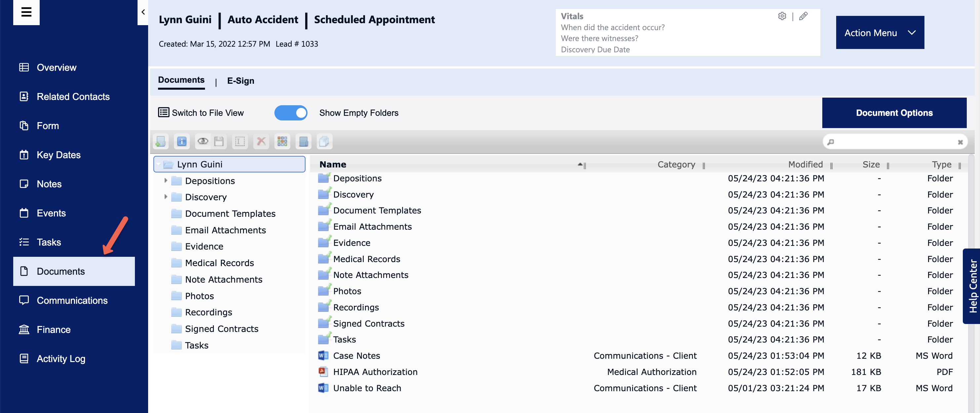Open the hamburger menu

point(26,12)
